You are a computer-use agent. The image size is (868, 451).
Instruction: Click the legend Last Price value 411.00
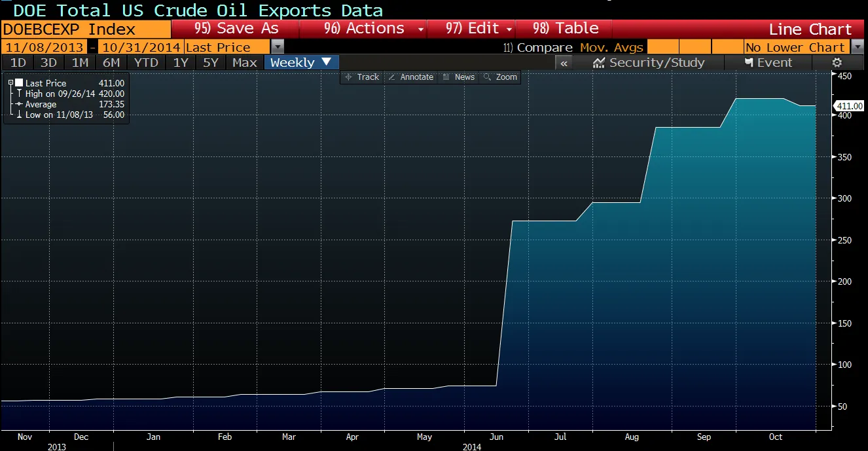click(x=111, y=83)
